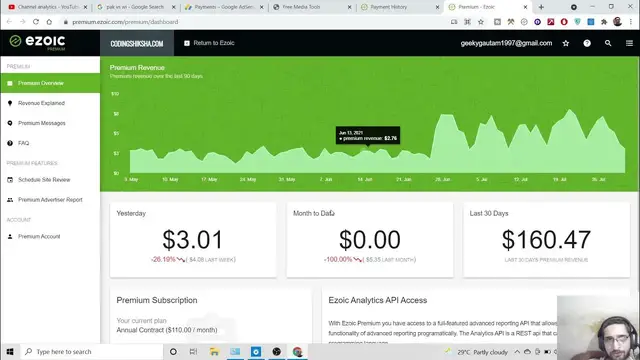
Task: Click the Revenue Explained lightbulb icon
Action: click(x=10, y=103)
